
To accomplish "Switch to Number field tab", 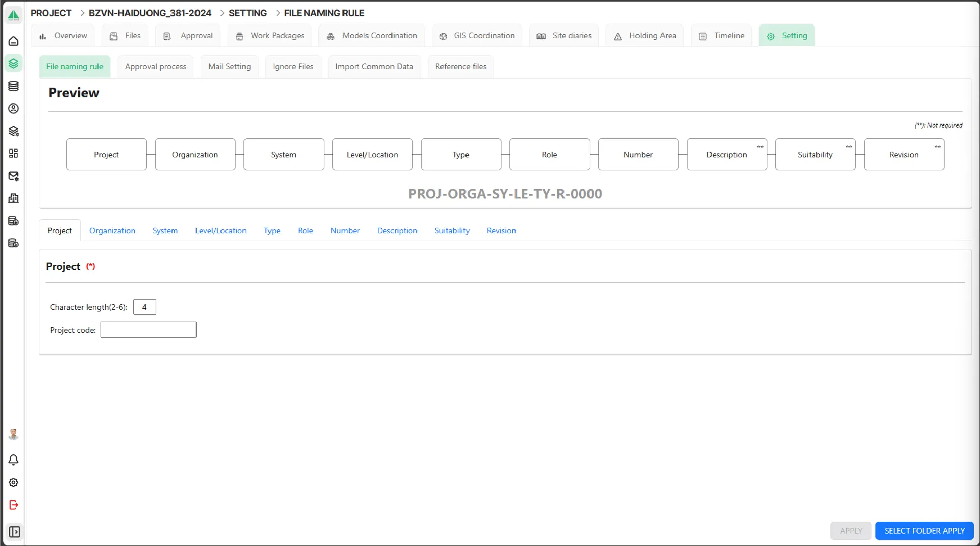I will click(x=345, y=231).
